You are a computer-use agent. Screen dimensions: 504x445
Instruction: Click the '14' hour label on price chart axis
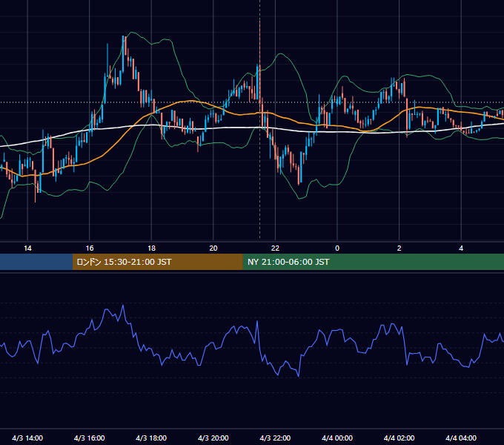click(27, 248)
